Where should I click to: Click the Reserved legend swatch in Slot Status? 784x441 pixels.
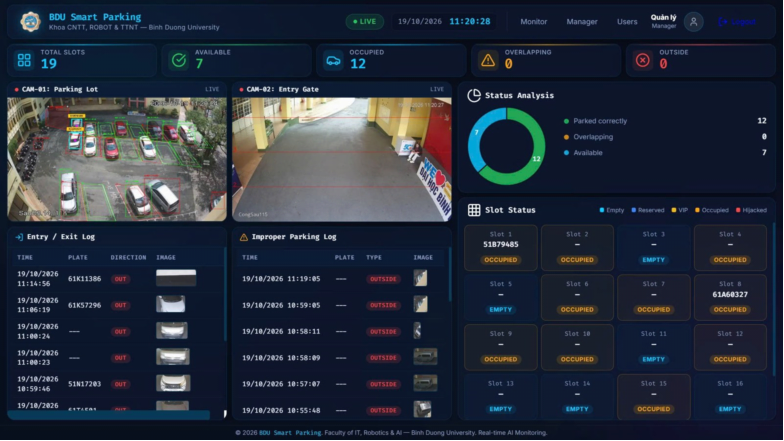tap(634, 210)
